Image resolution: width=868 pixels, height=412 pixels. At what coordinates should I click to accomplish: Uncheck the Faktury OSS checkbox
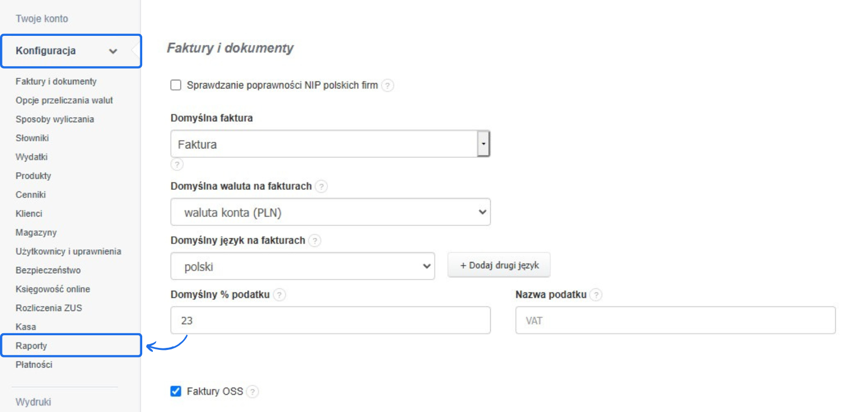pyautogui.click(x=176, y=391)
